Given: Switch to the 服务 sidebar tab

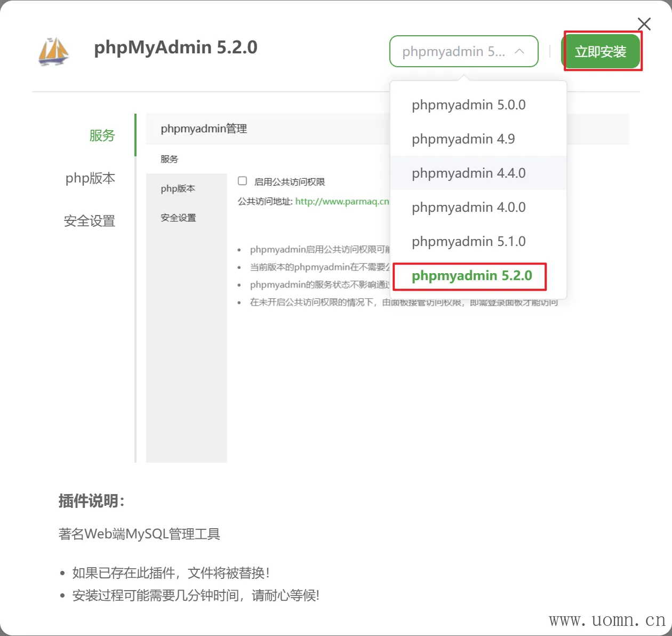Looking at the screenshot, I should point(102,135).
